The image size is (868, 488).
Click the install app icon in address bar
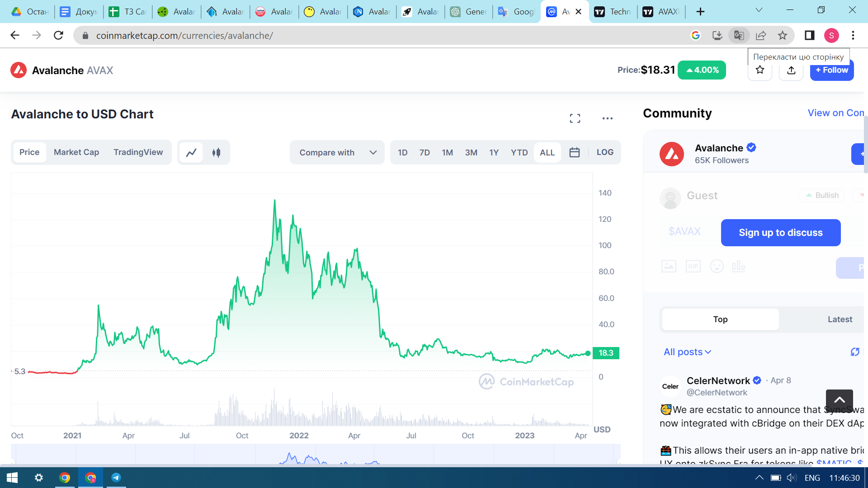(717, 35)
